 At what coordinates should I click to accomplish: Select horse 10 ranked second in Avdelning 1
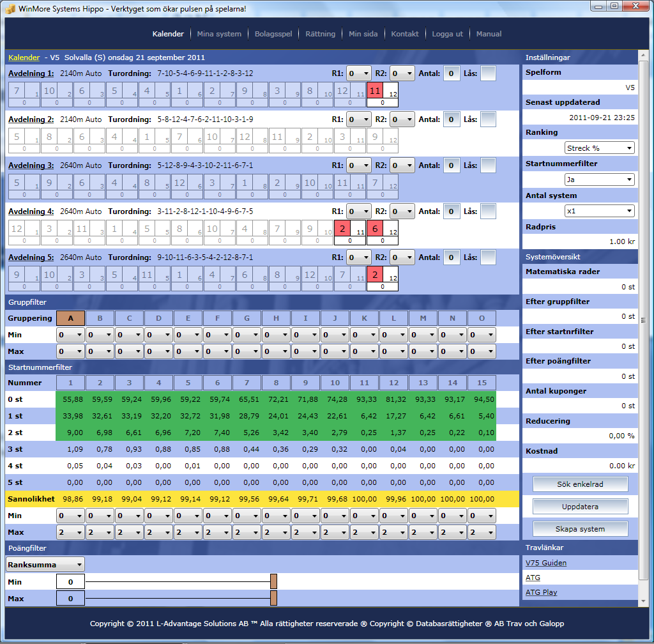[x=57, y=95]
